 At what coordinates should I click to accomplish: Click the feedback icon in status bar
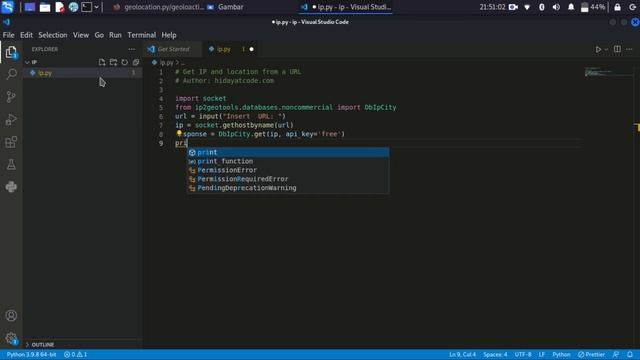[616, 354]
